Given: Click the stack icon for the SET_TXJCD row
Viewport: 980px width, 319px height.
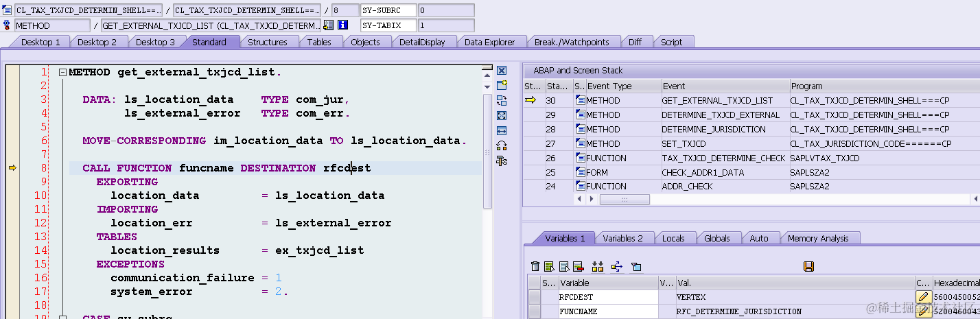Looking at the screenshot, I should click(x=580, y=143).
